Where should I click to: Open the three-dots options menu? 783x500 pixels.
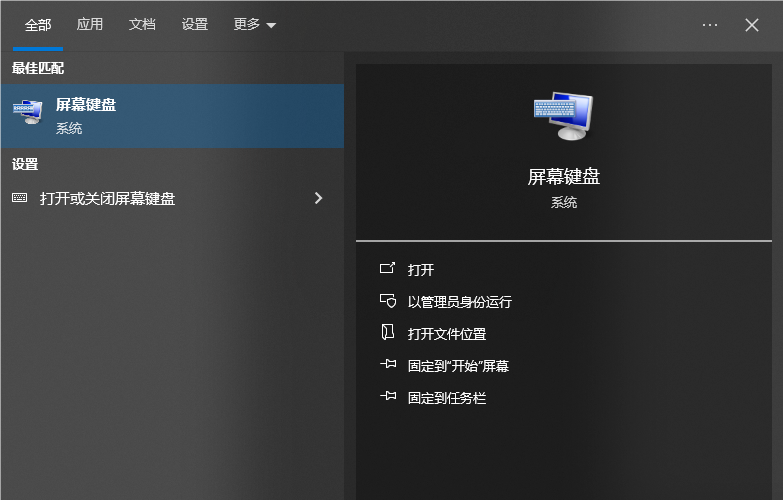click(x=710, y=25)
